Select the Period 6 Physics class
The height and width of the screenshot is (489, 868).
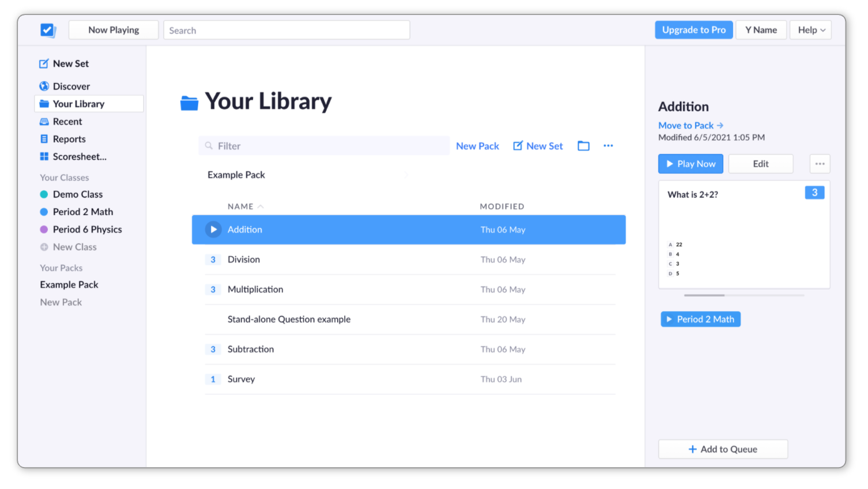click(87, 230)
